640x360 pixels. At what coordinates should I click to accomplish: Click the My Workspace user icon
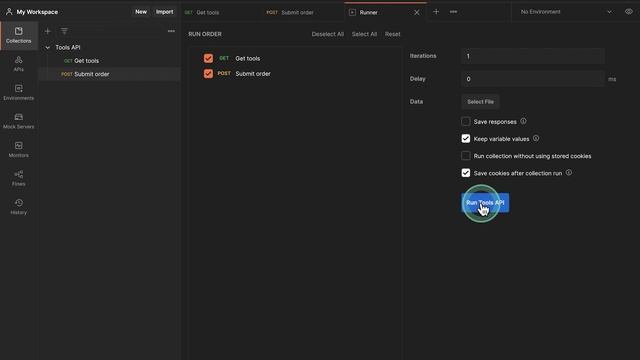9,12
